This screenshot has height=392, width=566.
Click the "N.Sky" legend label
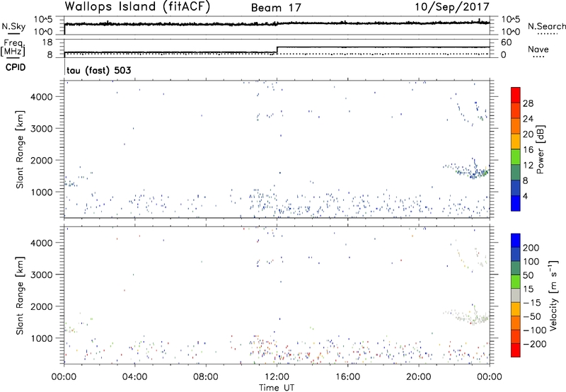tap(13, 27)
